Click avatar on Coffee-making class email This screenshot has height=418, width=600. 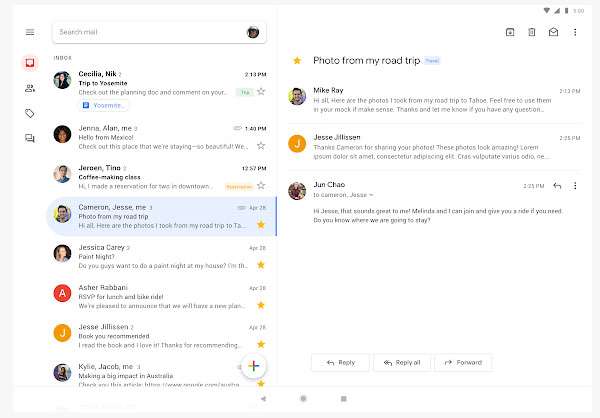click(x=62, y=174)
